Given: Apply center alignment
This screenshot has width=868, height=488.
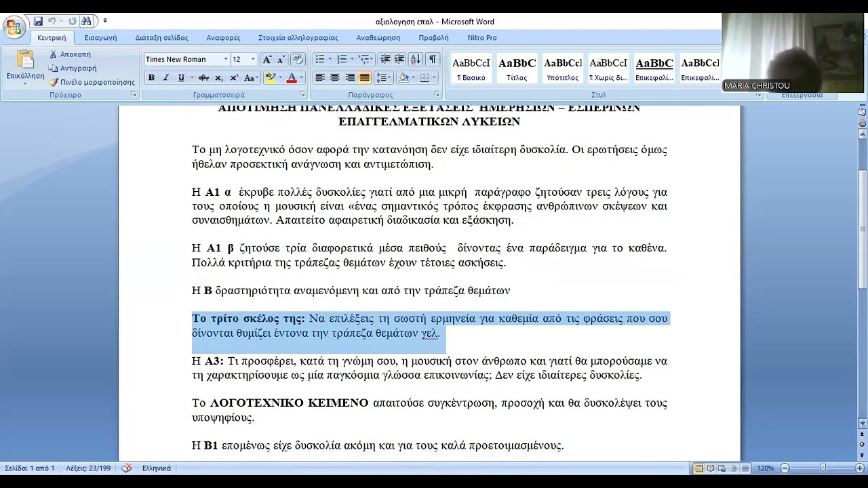Looking at the screenshot, I should (334, 78).
